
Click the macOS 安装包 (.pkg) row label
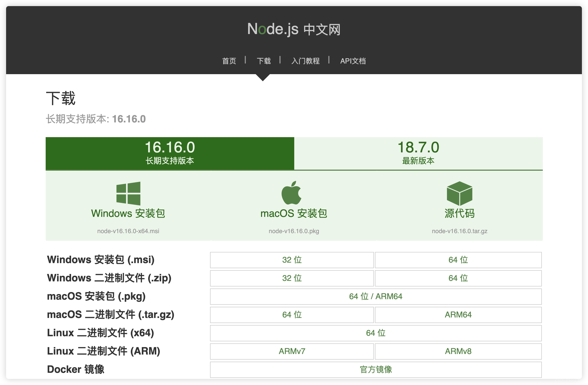pos(96,296)
